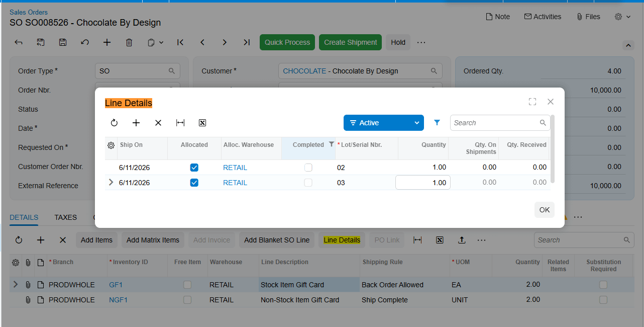Open the settings gear dropdown at top right

click(x=623, y=17)
